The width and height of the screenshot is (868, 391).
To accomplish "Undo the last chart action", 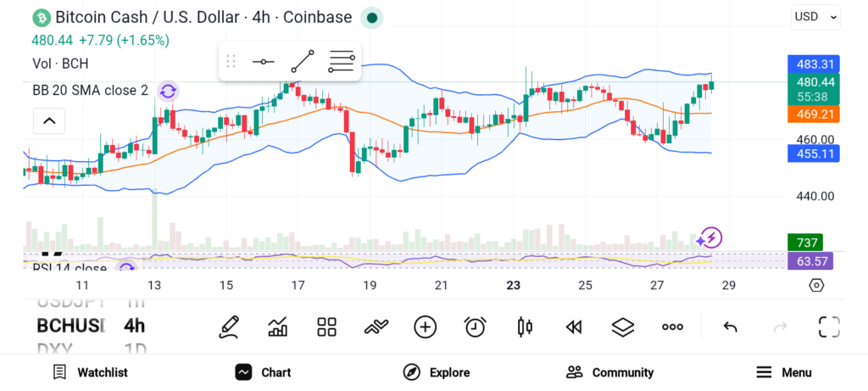I will click(730, 327).
